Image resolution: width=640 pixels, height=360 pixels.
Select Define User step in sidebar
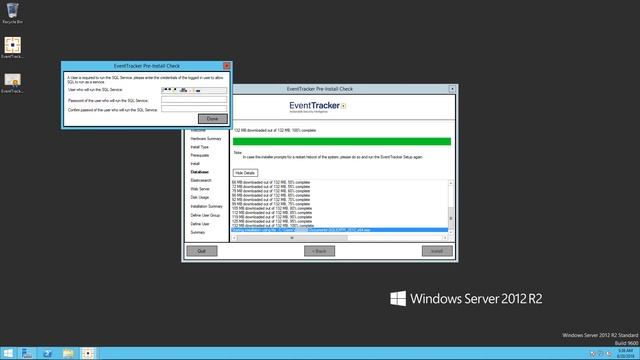click(200, 224)
